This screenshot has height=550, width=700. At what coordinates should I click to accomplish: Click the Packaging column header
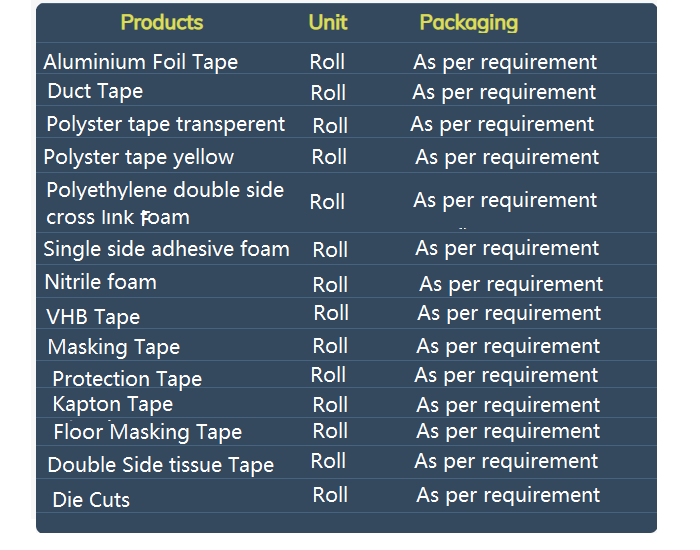pos(469,23)
